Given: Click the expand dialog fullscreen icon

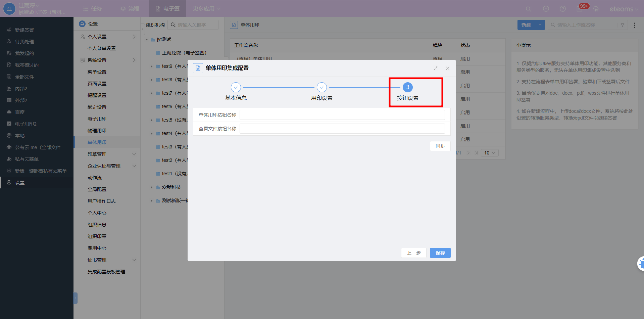Looking at the screenshot, I should pos(435,68).
